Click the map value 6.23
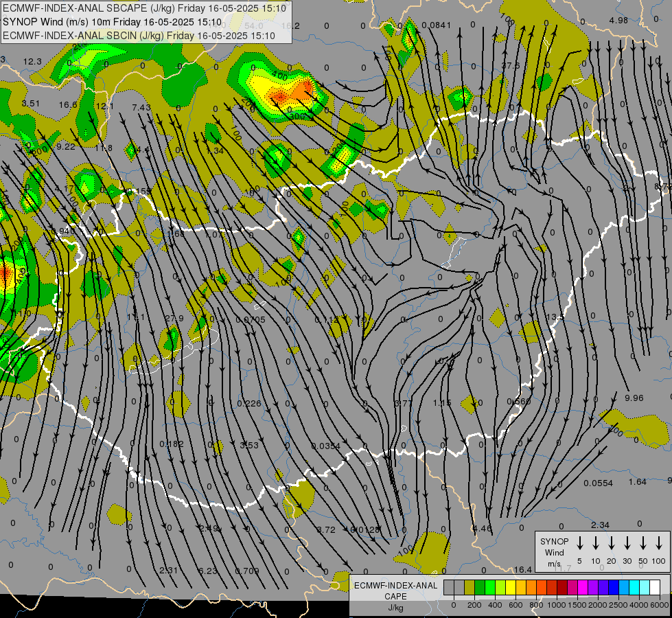 click(208, 571)
